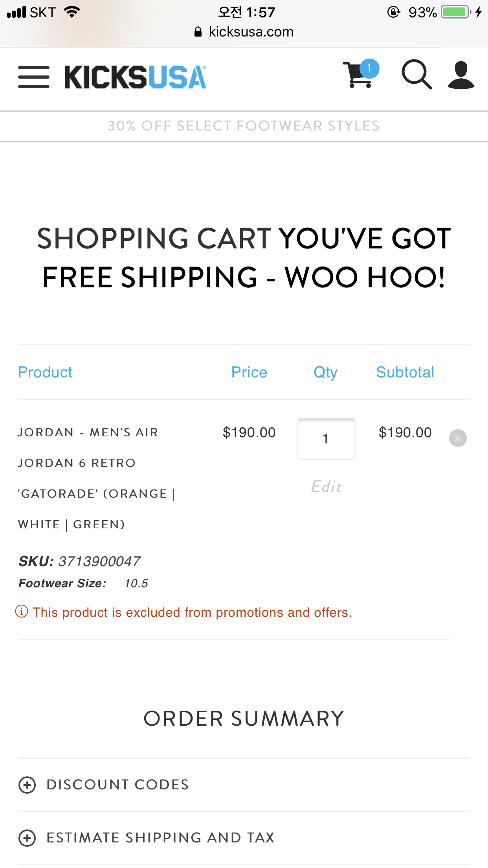The height and width of the screenshot is (868, 488).
Task: Open the user account icon
Action: (461, 75)
